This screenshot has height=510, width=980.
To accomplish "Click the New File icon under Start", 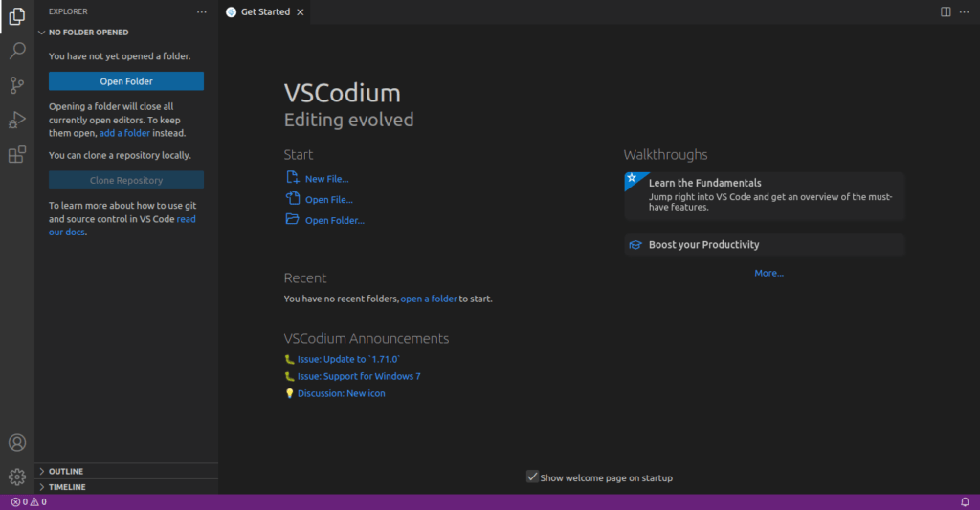I will tap(293, 178).
